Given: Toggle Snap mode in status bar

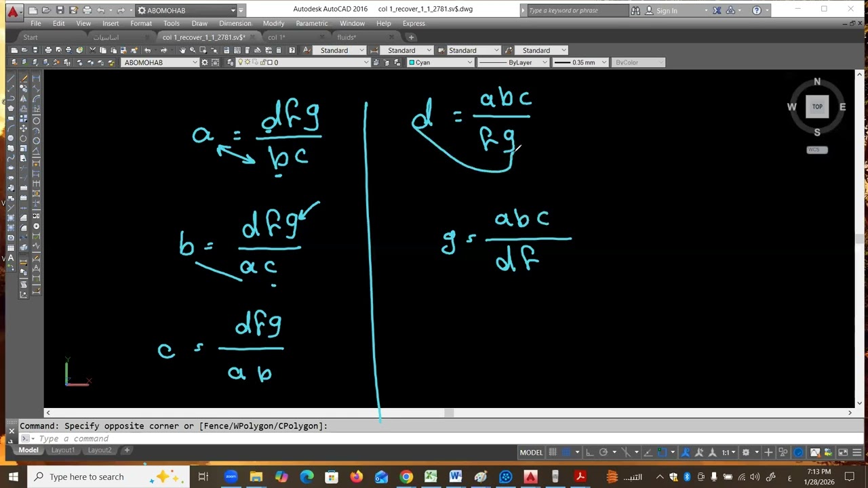Looking at the screenshot, I should [567, 452].
